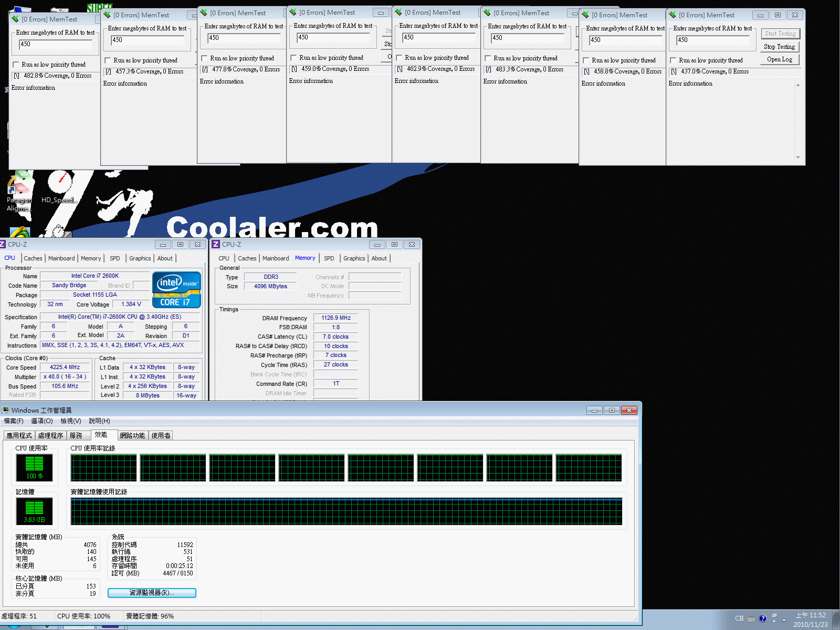The width and height of the screenshot is (840, 630).
Task: Click title icon of MemTest window showing 458.8% coverage
Action: coord(585,15)
